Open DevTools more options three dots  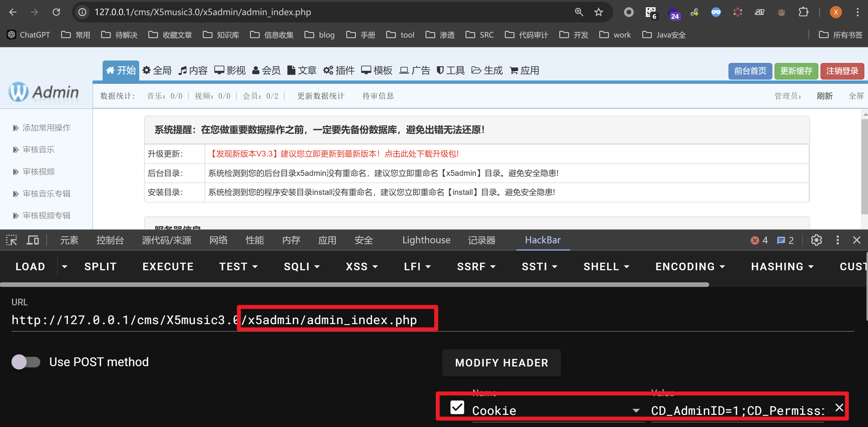[x=838, y=240]
